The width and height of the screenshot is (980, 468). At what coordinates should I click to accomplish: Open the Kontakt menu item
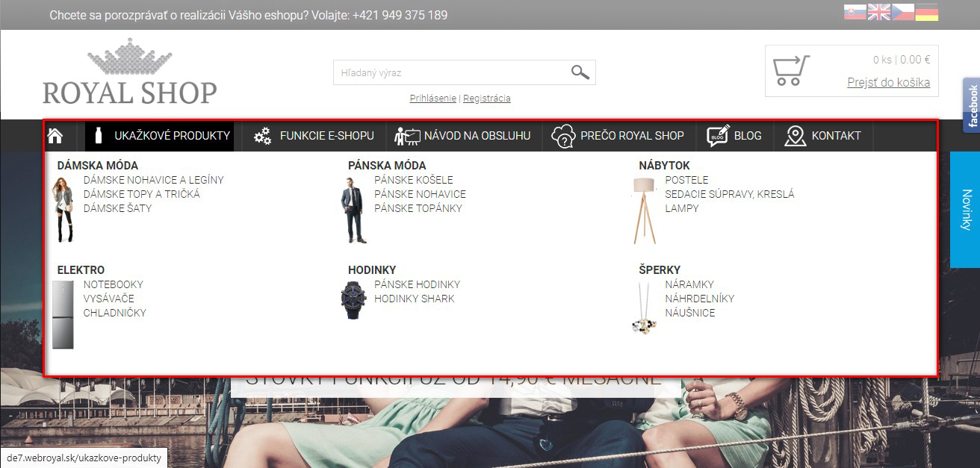point(823,136)
